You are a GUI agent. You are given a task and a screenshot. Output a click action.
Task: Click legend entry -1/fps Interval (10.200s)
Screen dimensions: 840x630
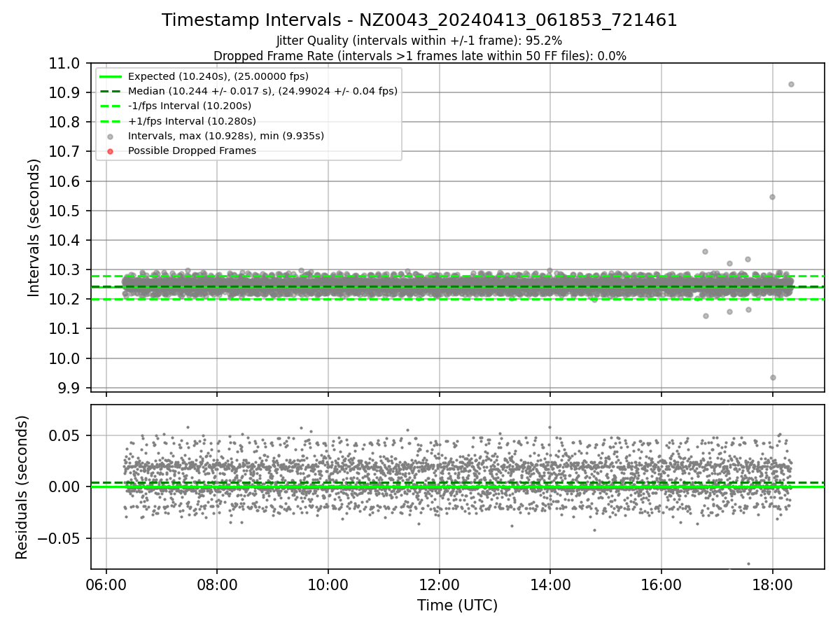tap(189, 106)
